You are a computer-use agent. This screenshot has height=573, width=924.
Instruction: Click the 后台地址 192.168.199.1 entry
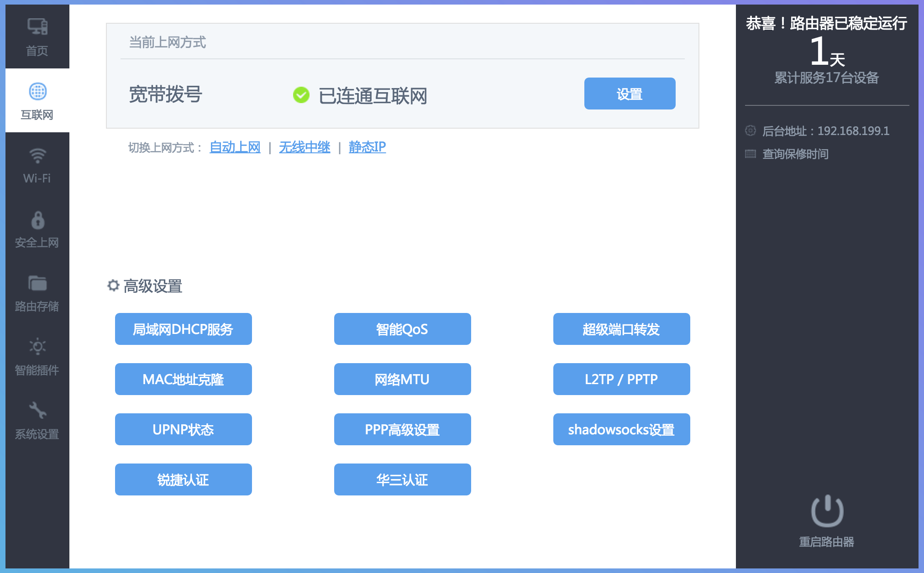pos(825,131)
